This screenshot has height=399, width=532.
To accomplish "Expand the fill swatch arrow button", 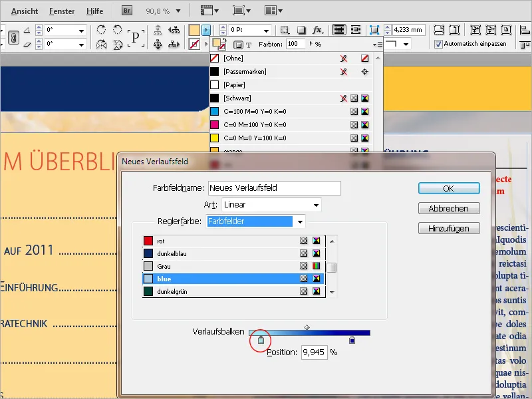I will coord(206,30).
